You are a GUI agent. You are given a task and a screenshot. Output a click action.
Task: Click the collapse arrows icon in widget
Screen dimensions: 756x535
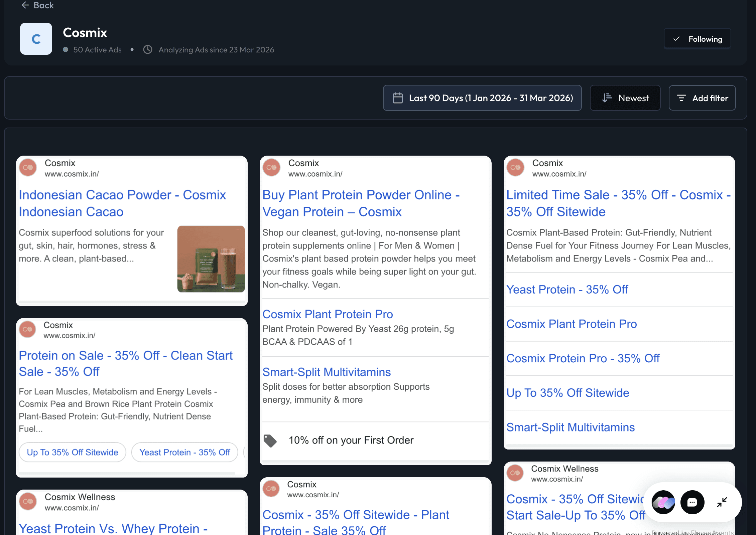tap(722, 502)
